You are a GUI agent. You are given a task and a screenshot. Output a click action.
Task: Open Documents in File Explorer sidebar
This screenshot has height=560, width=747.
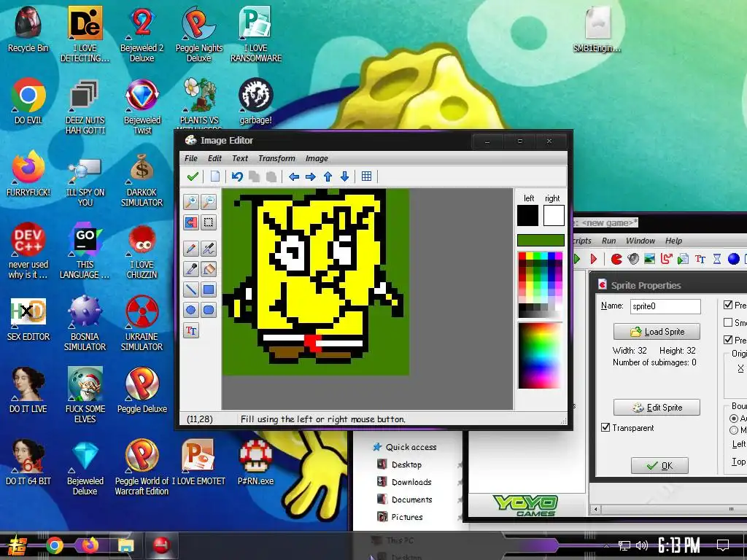(x=411, y=499)
